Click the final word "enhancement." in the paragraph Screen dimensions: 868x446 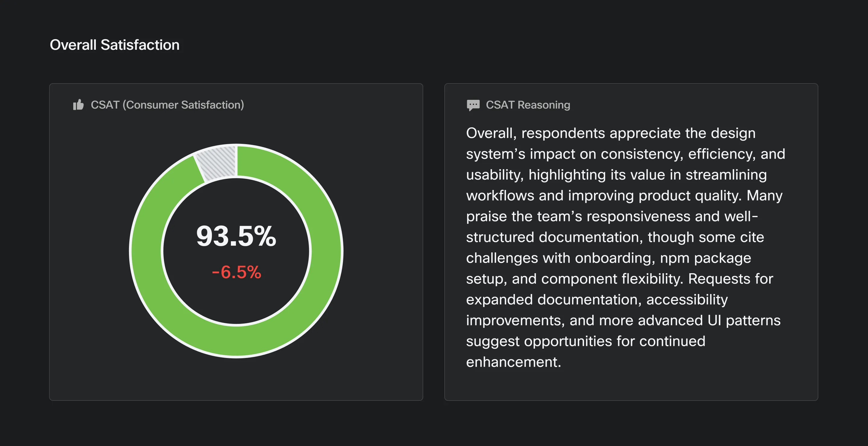click(x=514, y=362)
